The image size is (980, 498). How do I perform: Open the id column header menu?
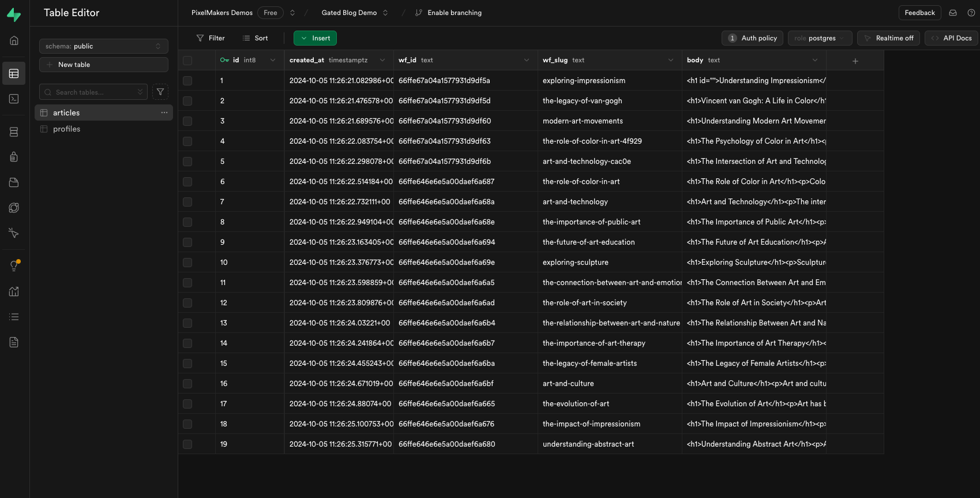click(x=273, y=60)
